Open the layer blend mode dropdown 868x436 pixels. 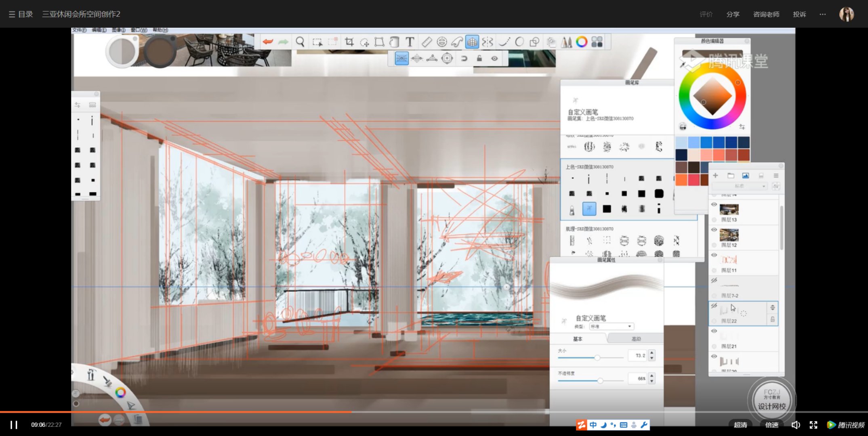tap(739, 186)
